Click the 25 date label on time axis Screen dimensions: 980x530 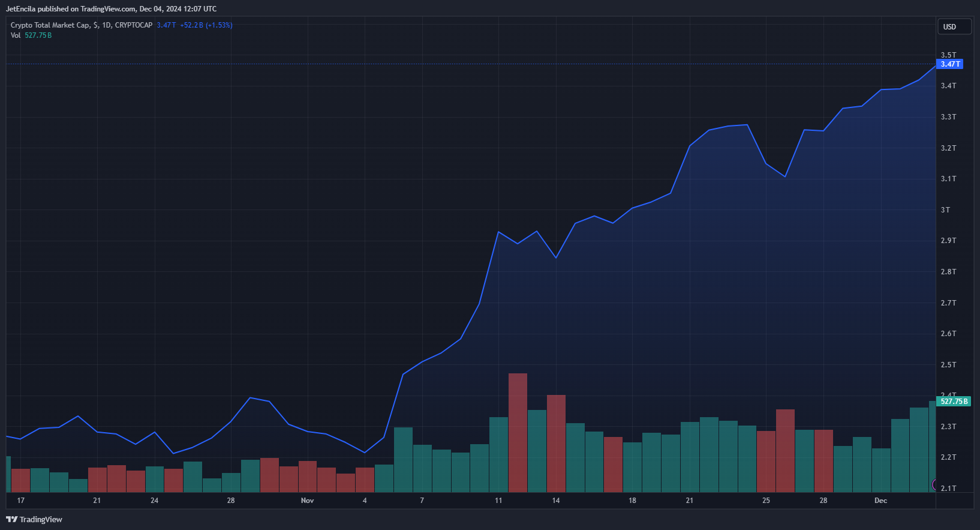(766, 501)
